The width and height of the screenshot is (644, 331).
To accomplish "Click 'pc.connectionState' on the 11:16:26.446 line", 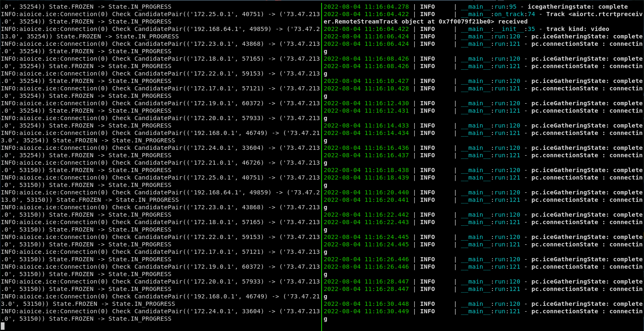I will pyautogui.click(x=564, y=267).
